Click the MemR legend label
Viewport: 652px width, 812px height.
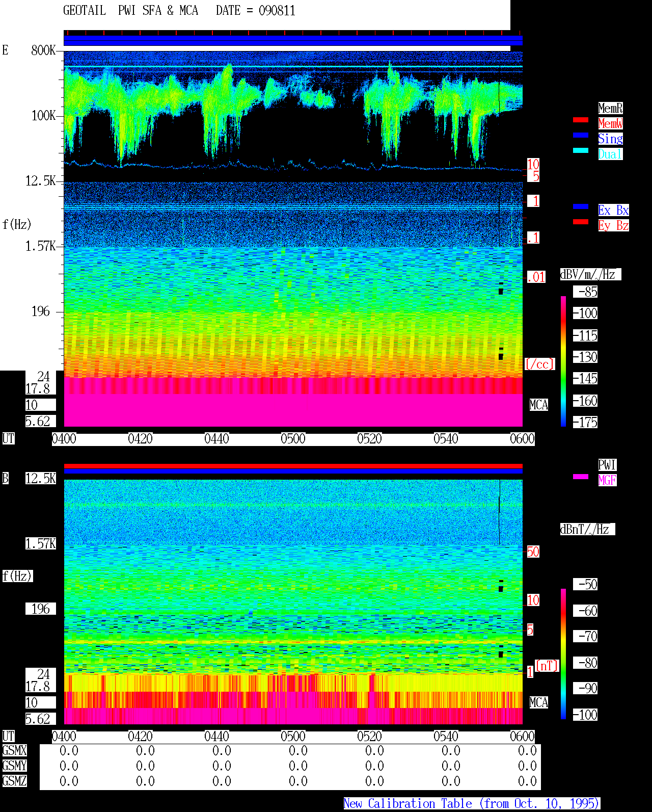pyautogui.click(x=610, y=108)
